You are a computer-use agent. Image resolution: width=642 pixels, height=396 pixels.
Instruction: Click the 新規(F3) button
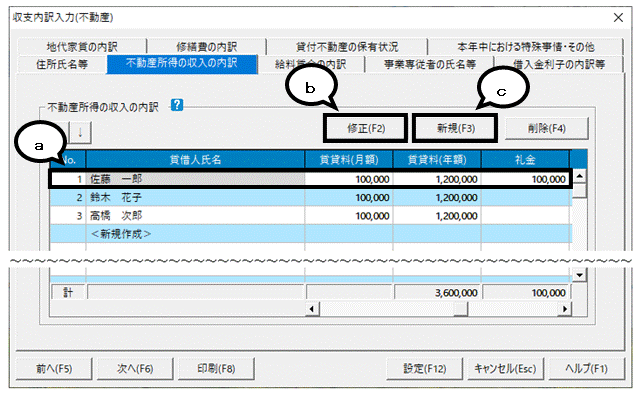(x=455, y=129)
